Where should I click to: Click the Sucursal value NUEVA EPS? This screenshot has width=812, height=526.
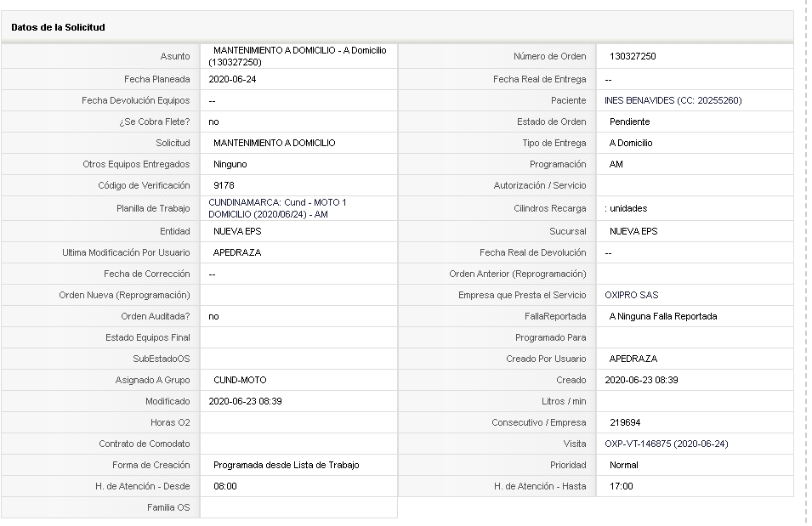pos(633,231)
